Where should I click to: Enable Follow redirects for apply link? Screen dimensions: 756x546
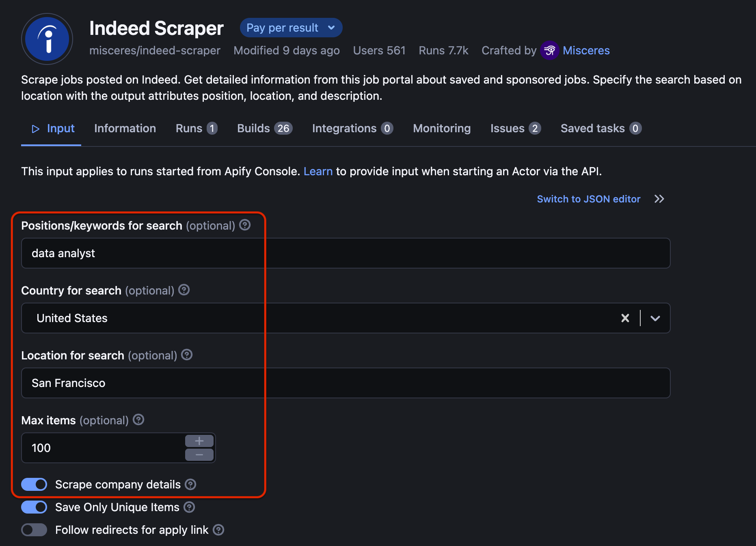[x=34, y=530]
